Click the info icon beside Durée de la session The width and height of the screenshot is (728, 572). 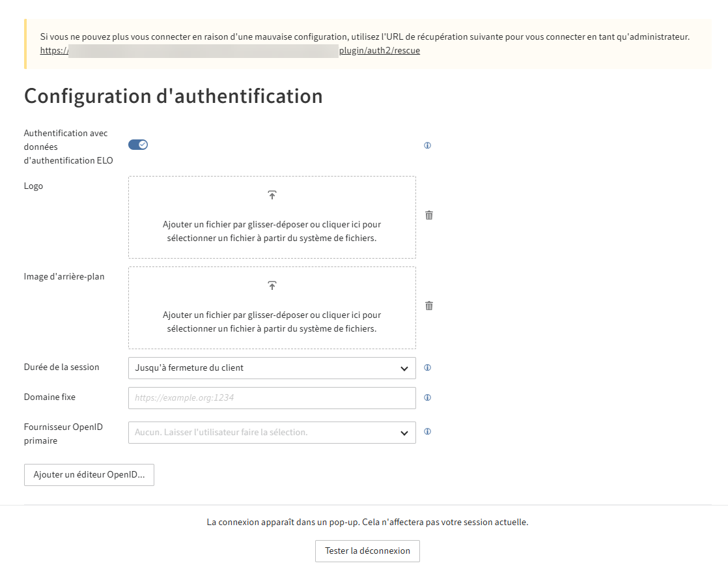click(427, 367)
